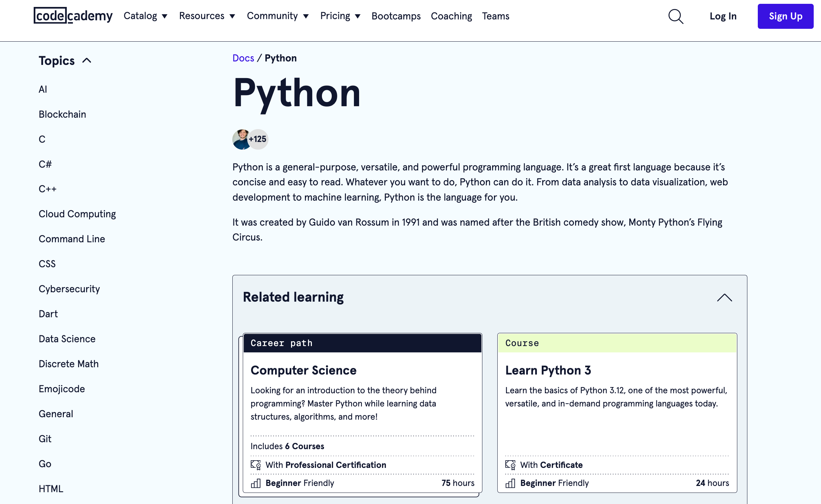Viewport: 821px width, 504px height.
Task: Select Data Science in the topics list
Action: click(x=67, y=339)
